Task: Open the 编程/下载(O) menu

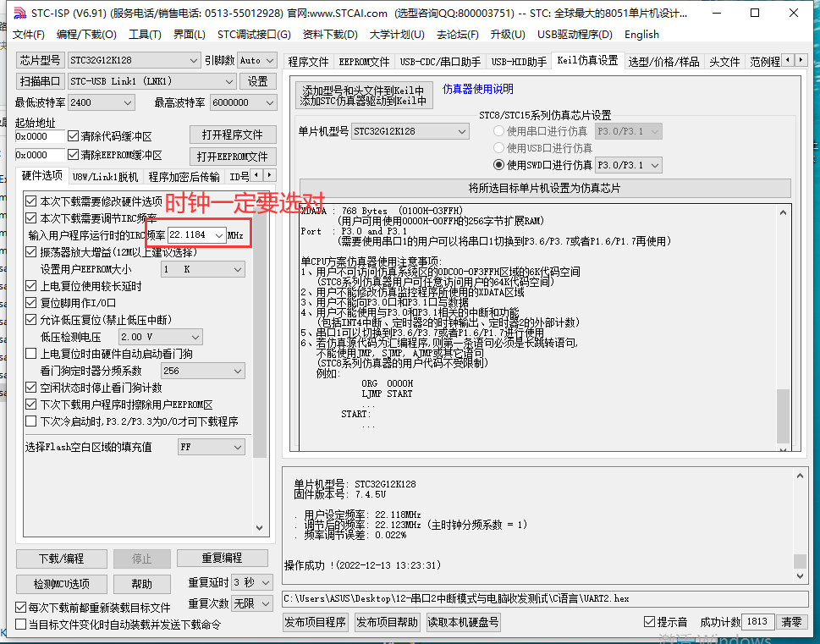Action: pos(86,35)
